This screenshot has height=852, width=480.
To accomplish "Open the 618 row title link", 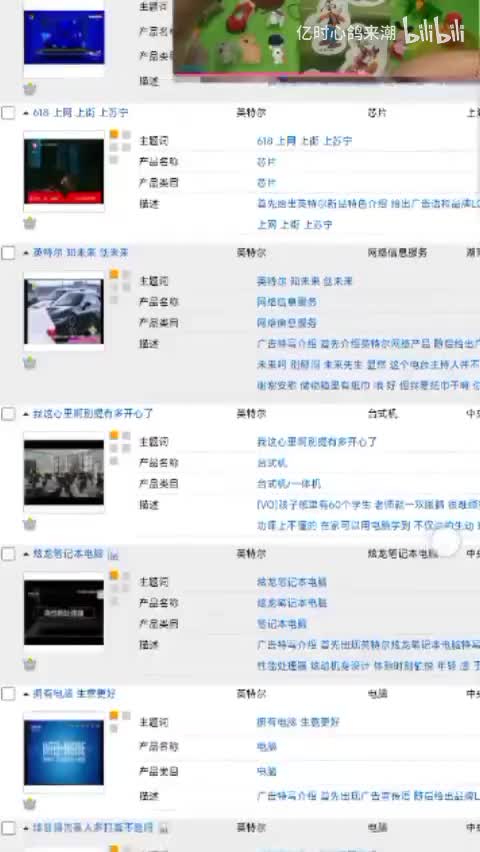I will click(80, 112).
